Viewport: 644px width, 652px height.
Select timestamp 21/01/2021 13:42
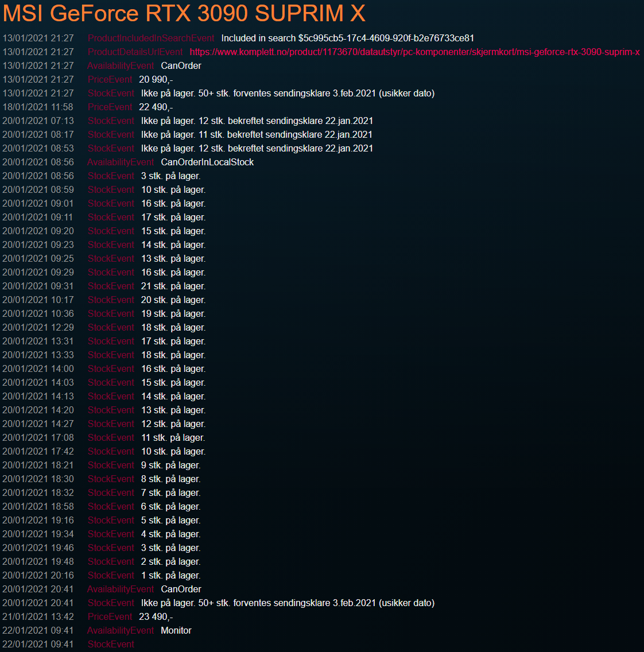(x=38, y=616)
